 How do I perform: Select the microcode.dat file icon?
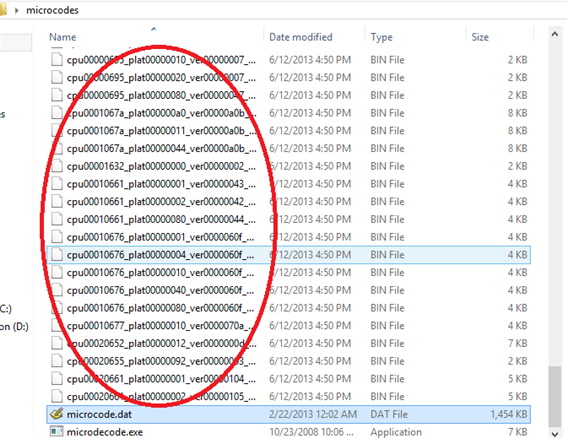[x=57, y=414]
